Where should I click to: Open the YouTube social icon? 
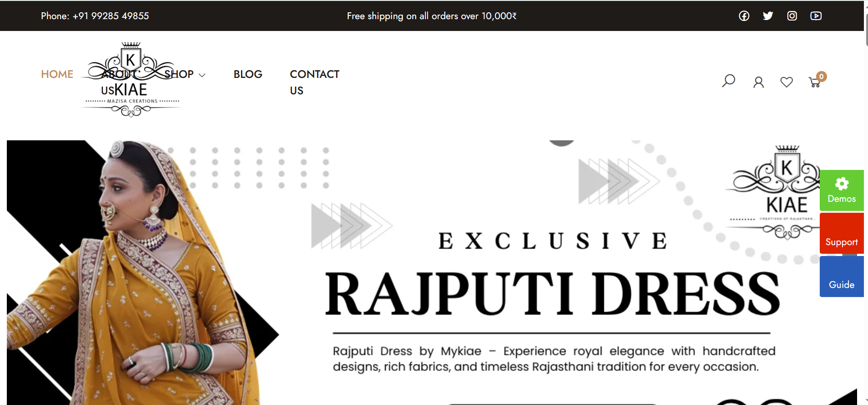[x=816, y=16]
